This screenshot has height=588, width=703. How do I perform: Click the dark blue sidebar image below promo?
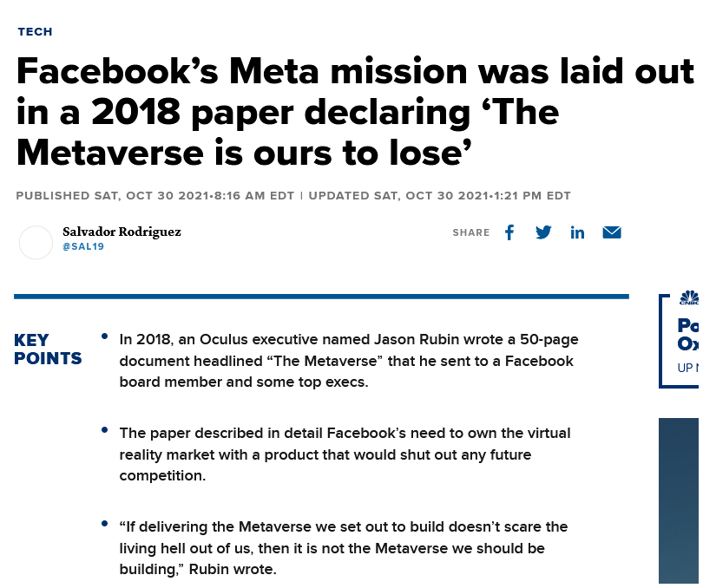tap(679, 500)
